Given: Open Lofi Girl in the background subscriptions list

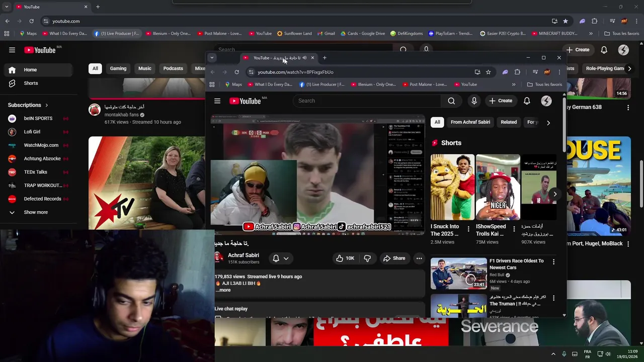Looking at the screenshot, I should [x=38, y=132].
